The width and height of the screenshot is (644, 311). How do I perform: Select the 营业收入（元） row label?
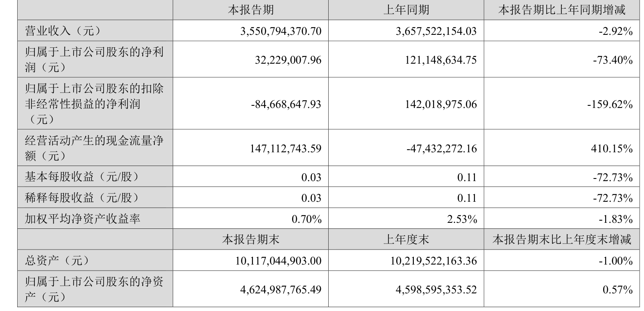63,31
